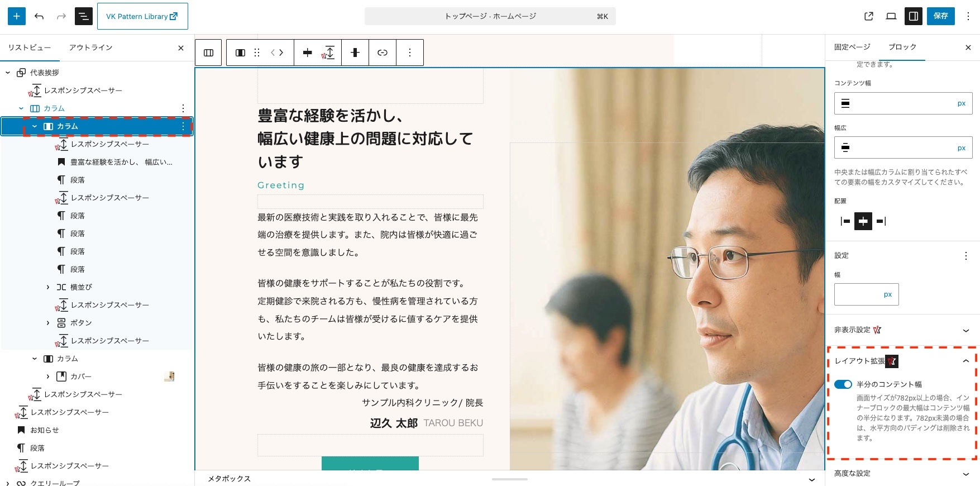Image resolution: width=980 pixels, height=486 pixels.
Task: Toggle the document overview list icon
Action: 84,16
